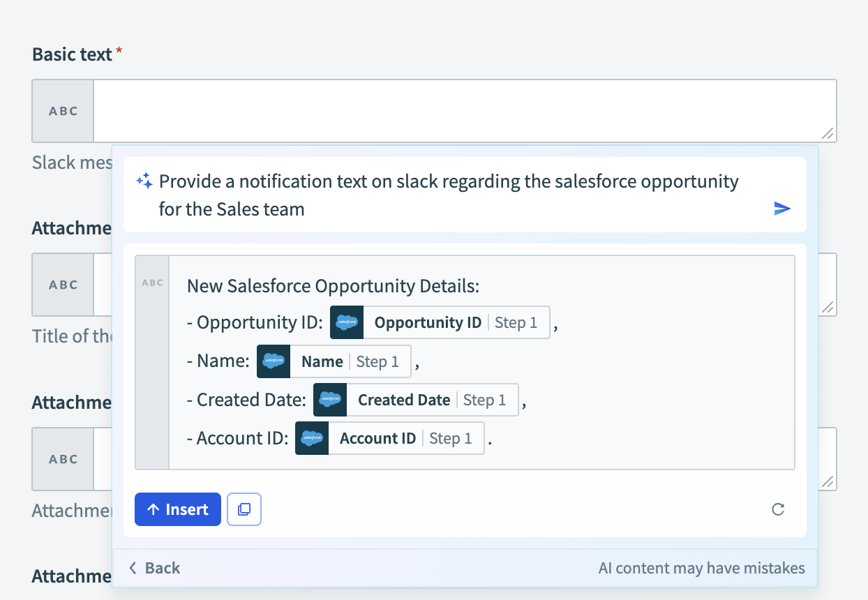Click the ABC type badge of Basic text

coord(63,111)
